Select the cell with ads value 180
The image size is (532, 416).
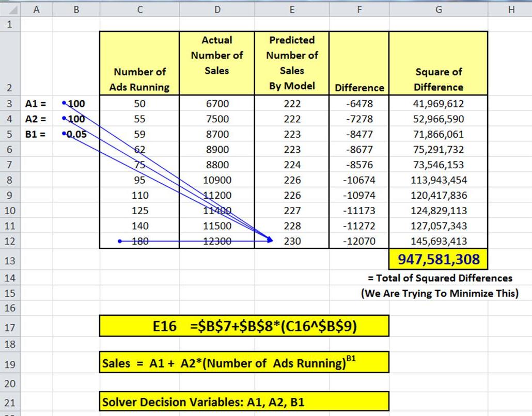click(139, 241)
